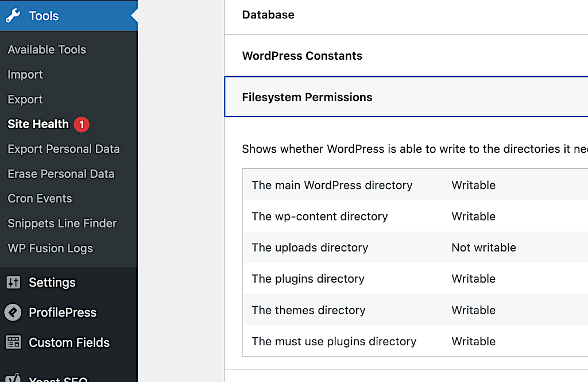Select Site Health in the sidebar
The width and height of the screenshot is (588, 382).
tap(38, 124)
